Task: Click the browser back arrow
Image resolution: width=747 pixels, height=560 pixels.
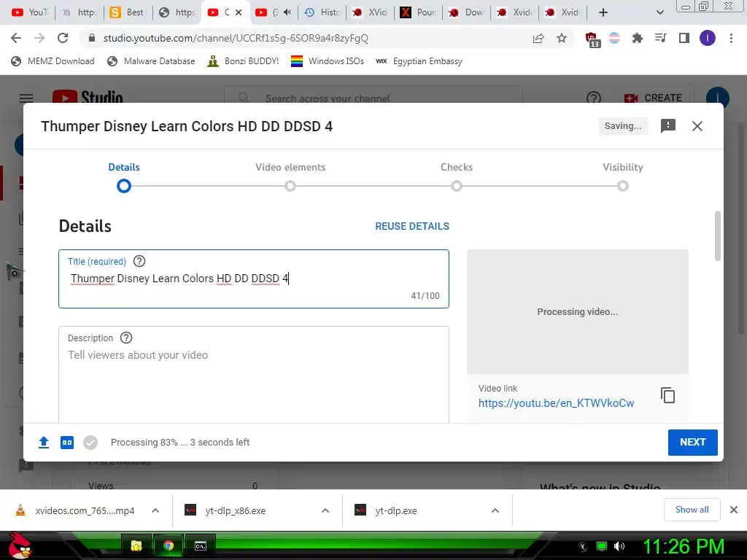Action: [x=16, y=38]
